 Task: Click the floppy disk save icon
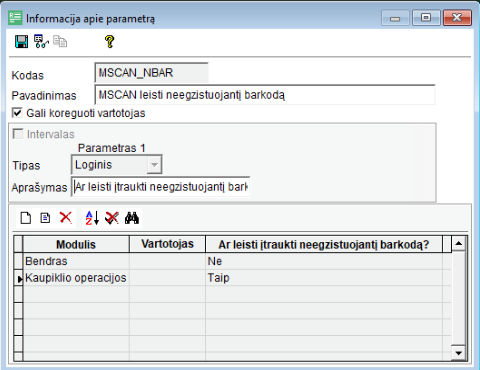[x=22, y=42]
